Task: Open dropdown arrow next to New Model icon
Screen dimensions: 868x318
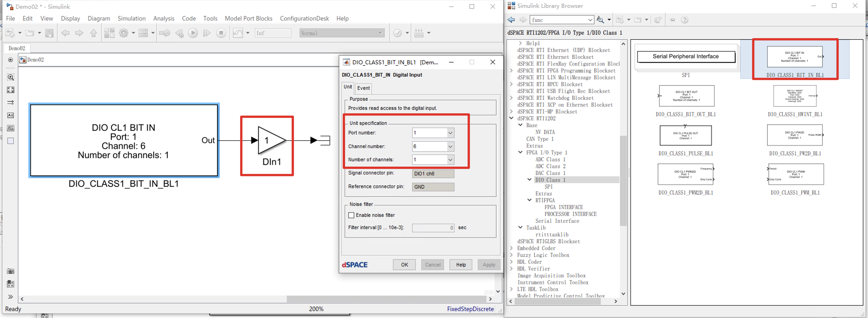Action: (20, 33)
